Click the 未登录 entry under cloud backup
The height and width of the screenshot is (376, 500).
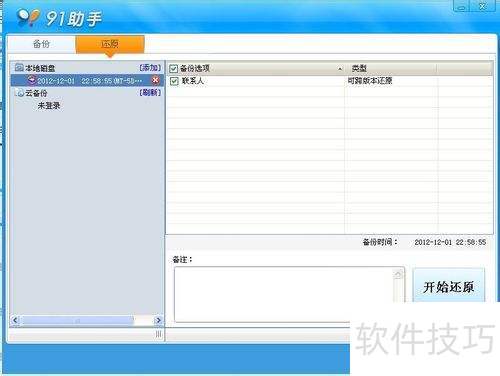pos(49,106)
